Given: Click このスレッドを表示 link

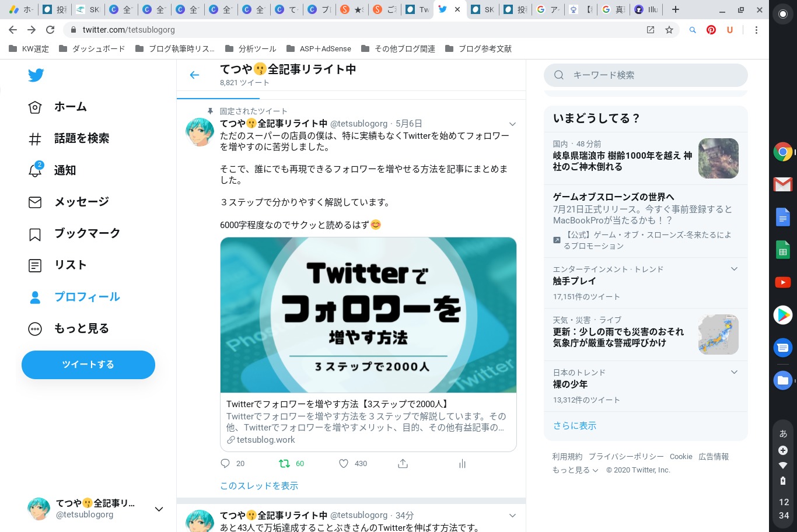Looking at the screenshot, I should click(x=259, y=485).
